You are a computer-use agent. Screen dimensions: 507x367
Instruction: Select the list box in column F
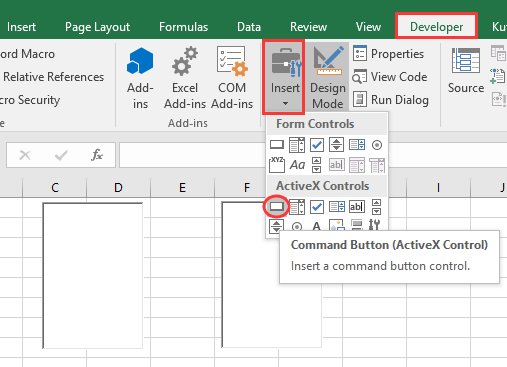272,275
